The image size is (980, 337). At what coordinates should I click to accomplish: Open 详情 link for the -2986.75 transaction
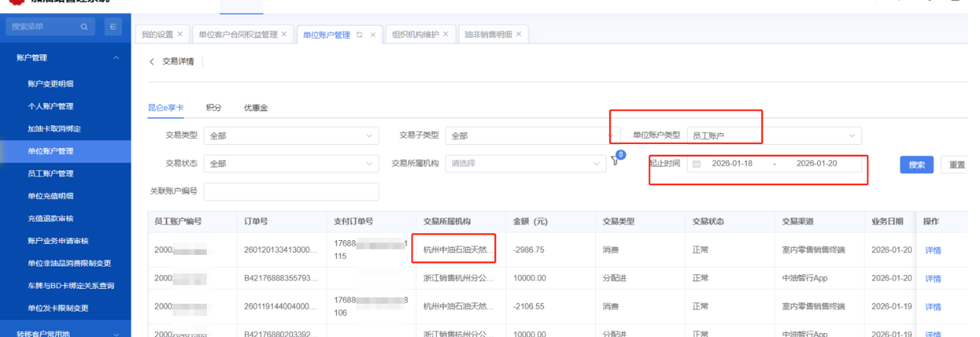tap(932, 250)
